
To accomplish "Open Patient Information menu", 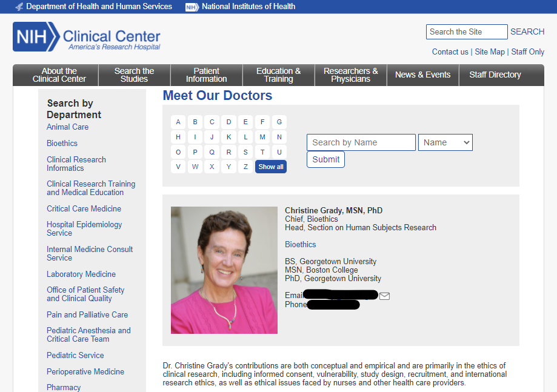I will [207, 75].
